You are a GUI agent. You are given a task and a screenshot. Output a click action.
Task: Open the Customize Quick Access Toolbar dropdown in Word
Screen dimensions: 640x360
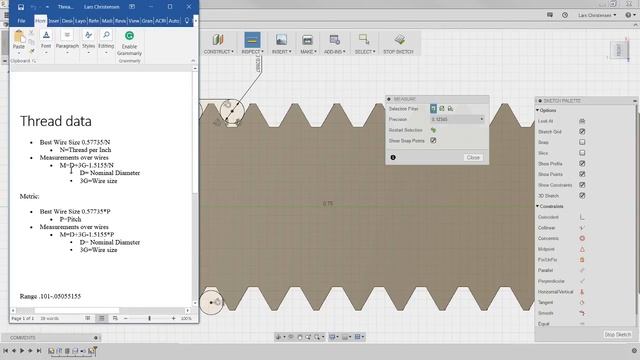(x=47, y=7)
